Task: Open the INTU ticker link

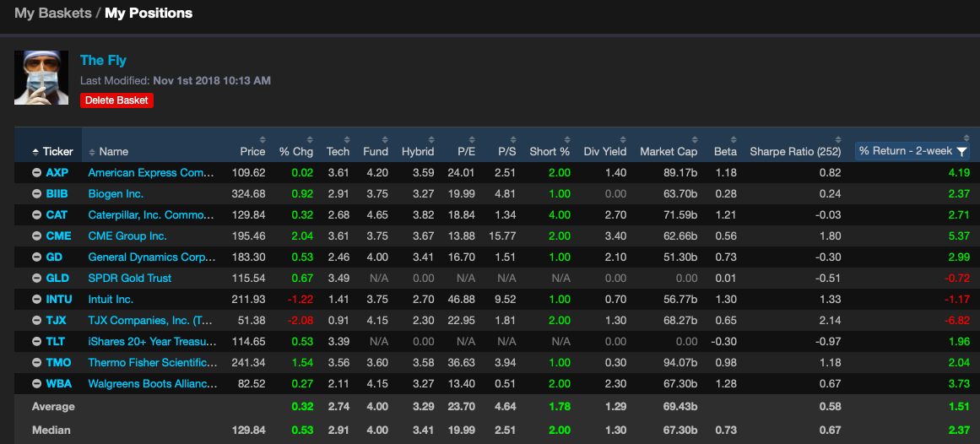Action: point(59,300)
